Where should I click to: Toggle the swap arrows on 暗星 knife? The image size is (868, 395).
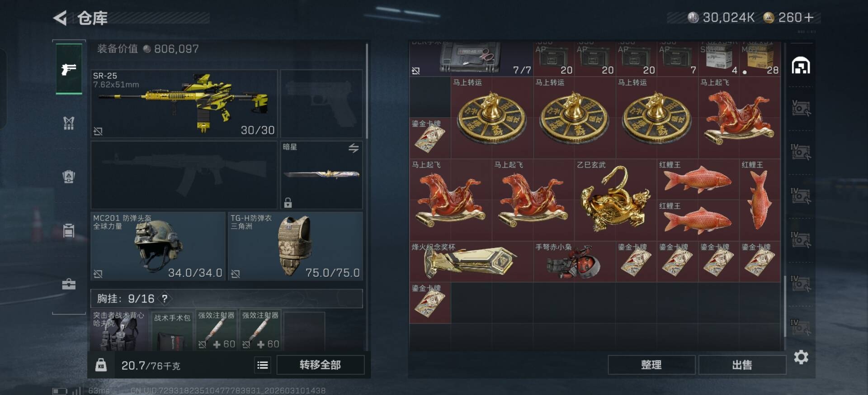pyautogui.click(x=354, y=148)
